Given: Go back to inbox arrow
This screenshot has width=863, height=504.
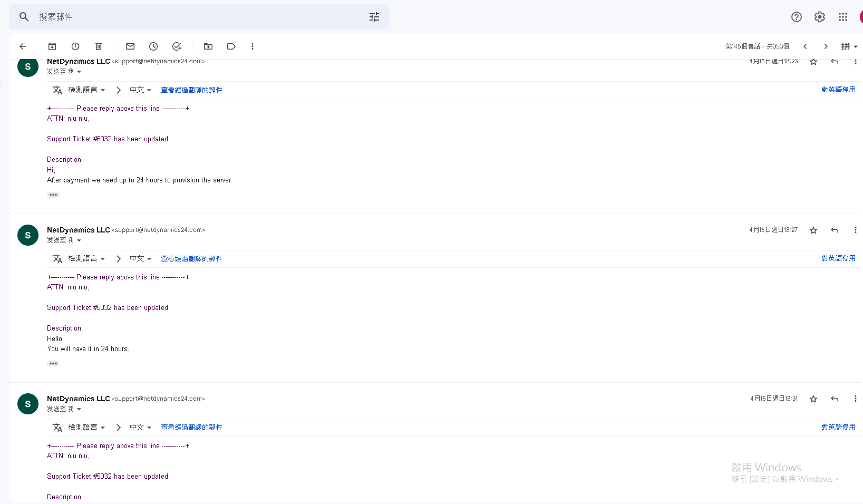Looking at the screenshot, I should pyautogui.click(x=23, y=46).
